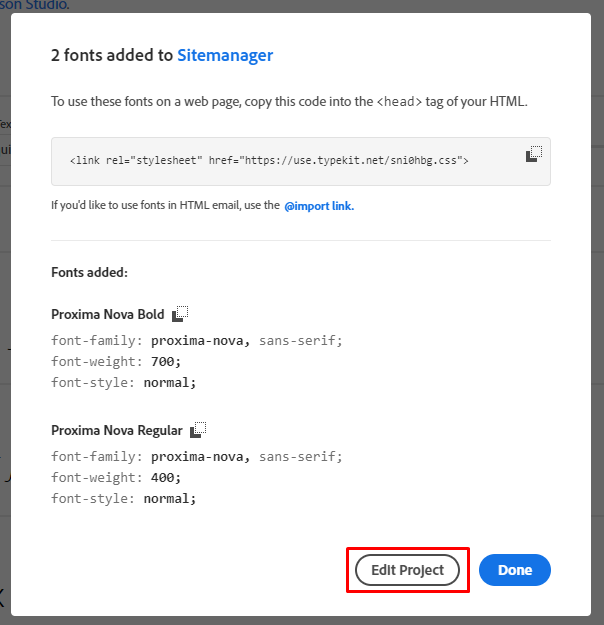Confirm with the Done button
Image resolution: width=604 pixels, height=625 pixels.
[x=515, y=570]
